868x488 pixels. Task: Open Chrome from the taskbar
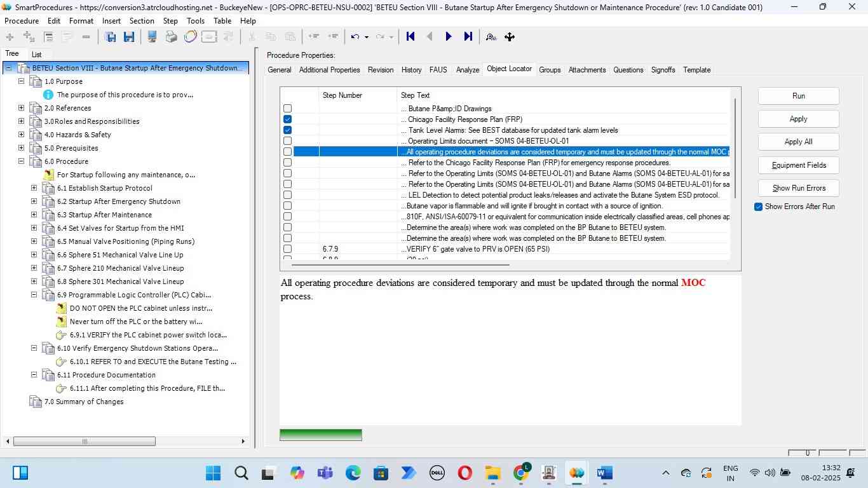click(x=521, y=473)
